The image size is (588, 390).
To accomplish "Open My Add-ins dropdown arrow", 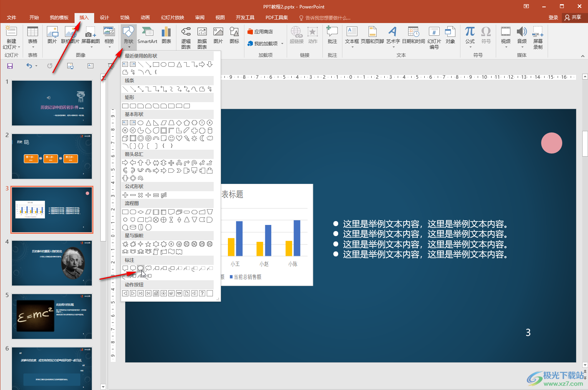I will [x=282, y=44].
